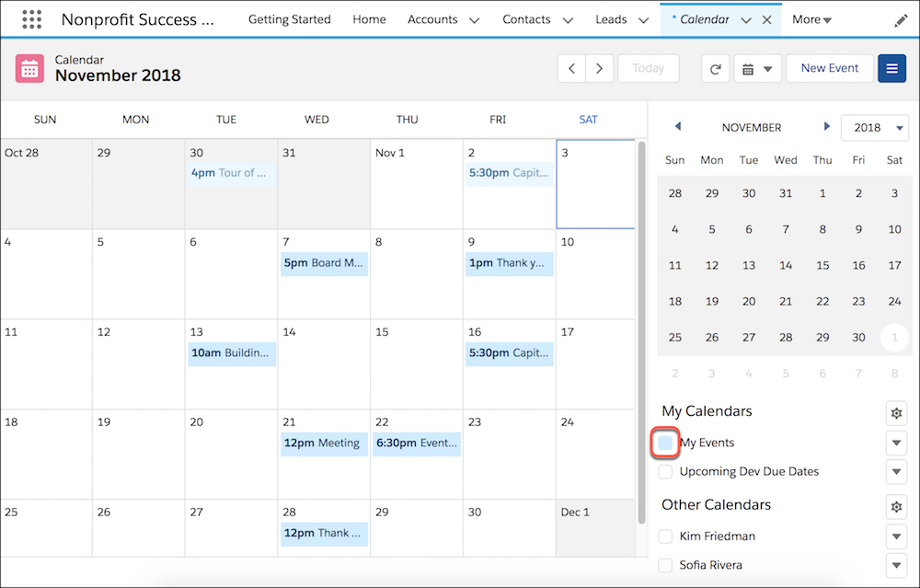The height and width of the screenshot is (588, 920).
Task: Toggle the My Events calendar checkbox
Action: tap(665, 443)
